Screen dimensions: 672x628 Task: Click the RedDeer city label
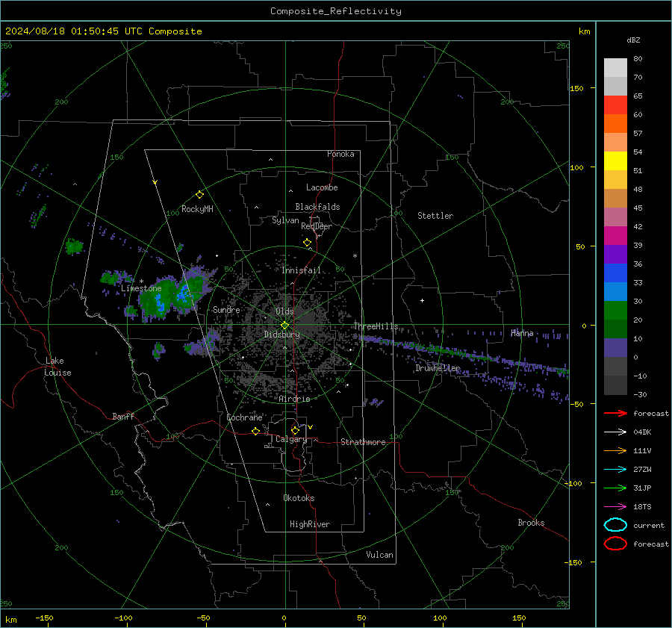pyautogui.click(x=317, y=226)
